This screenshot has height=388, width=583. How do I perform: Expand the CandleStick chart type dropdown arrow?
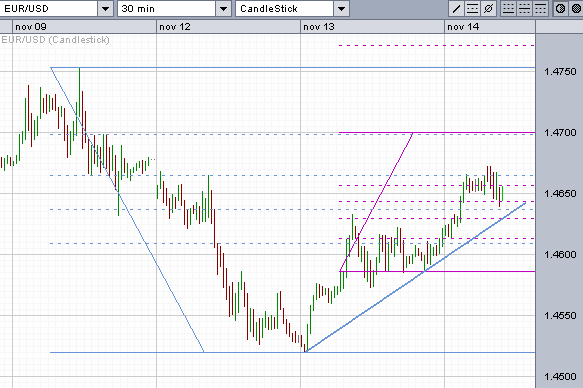341,9
